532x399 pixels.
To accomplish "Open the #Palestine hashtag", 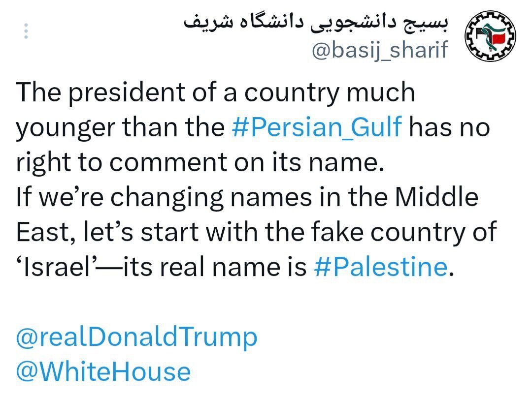I will click(380, 267).
